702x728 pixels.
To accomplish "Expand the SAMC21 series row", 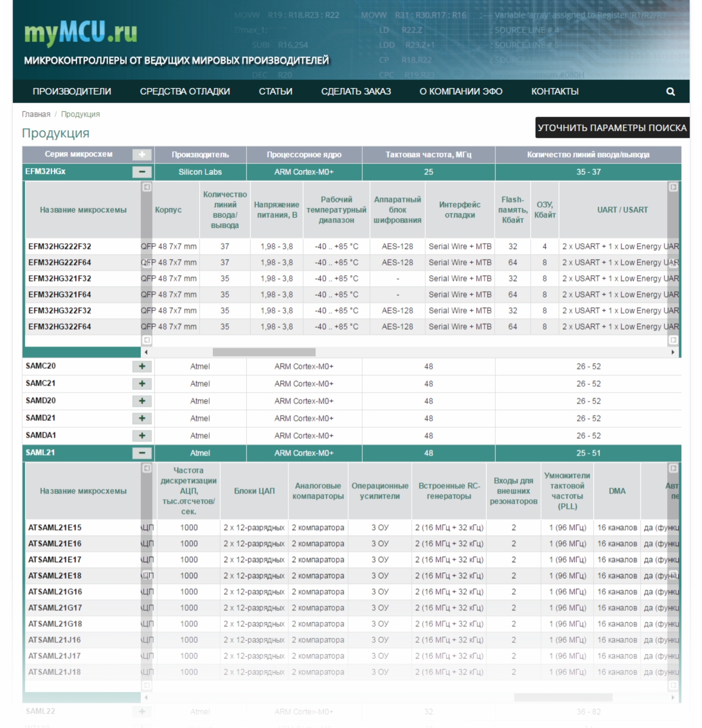I will [142, 384].
